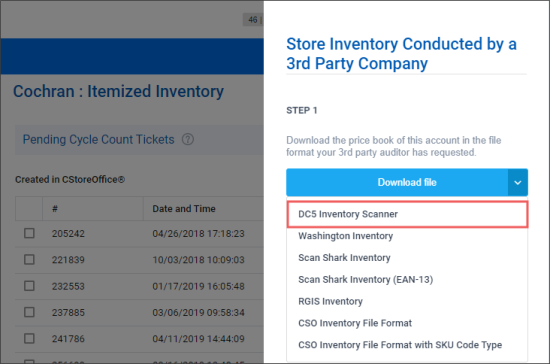Sort by the # column header
The height and width of the screenshot is (364, 550).
(55, 209)
